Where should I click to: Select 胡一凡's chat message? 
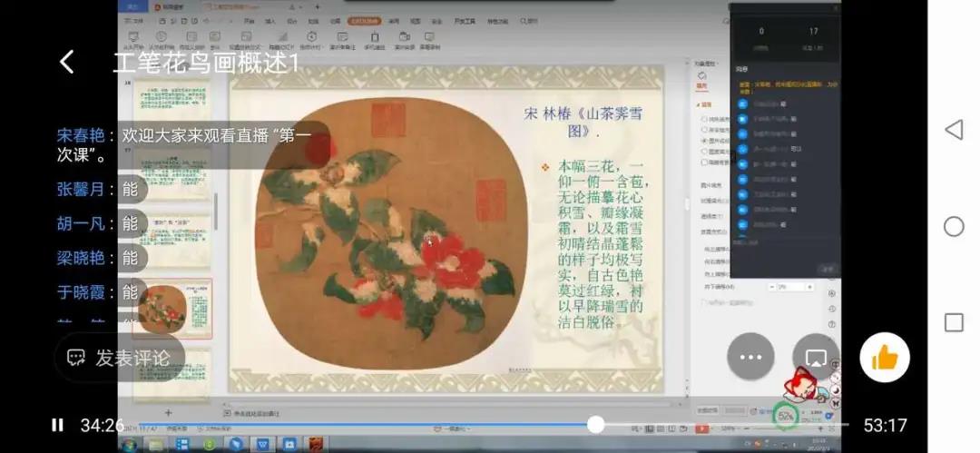(102, 223)
